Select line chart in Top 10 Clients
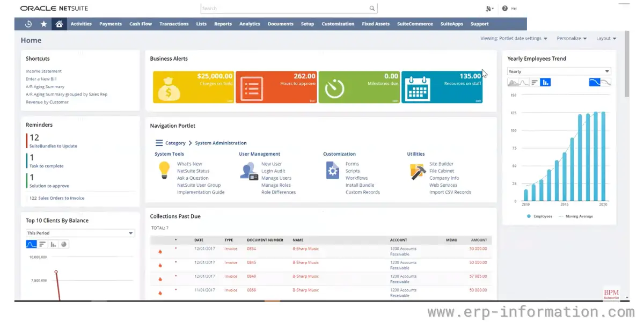Viewport: 644px width, 322px height. pyautogui.click(x=32, y=244)
